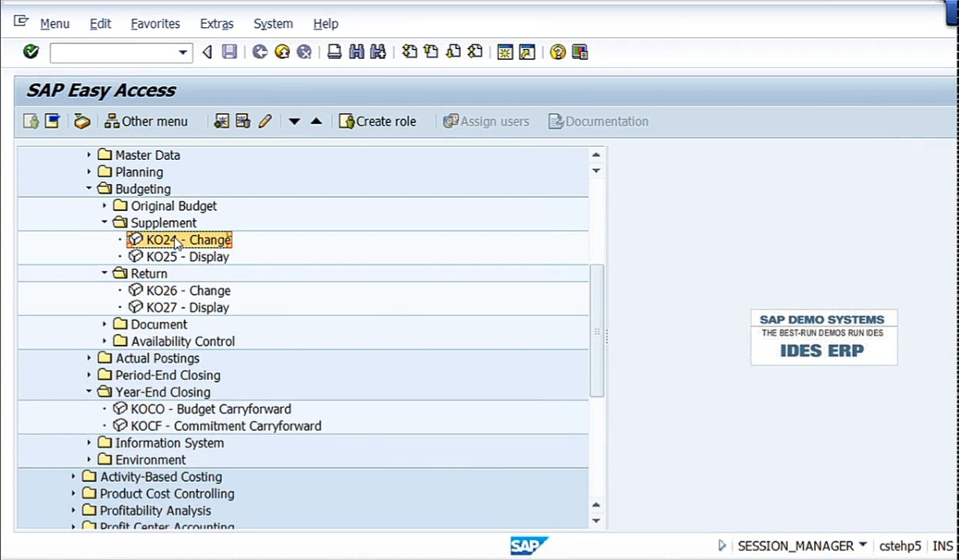Click the Other menu button
Screen dimensions: 959x560
(x=146, y=121)
